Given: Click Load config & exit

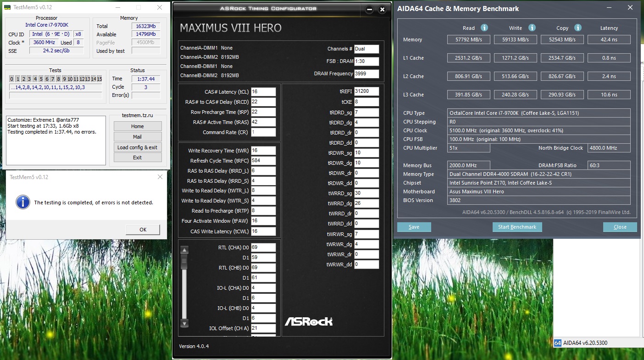Looking at the screenshot, I should pyautogui.click(x=138, y=147).
